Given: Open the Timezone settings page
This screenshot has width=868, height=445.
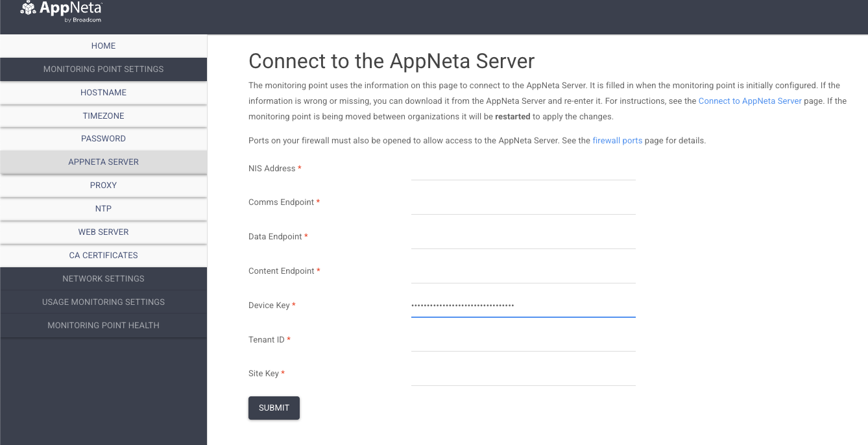Looking at the screenshot, I should click(x=103, y=116).
